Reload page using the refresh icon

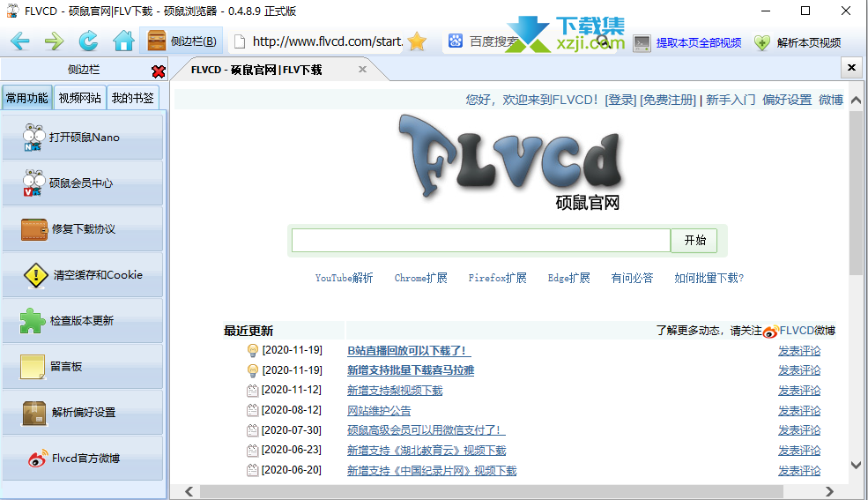click(x=88, y=41)
